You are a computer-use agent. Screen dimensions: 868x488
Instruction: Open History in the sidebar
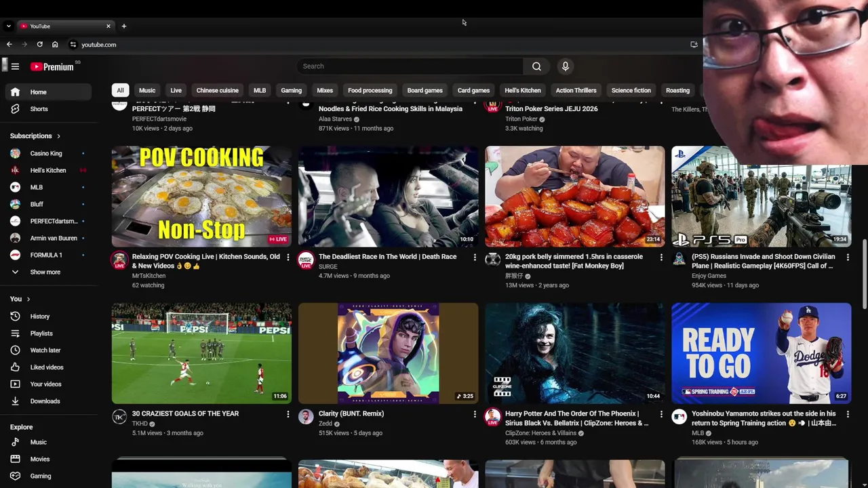click(x=48, y=317)
